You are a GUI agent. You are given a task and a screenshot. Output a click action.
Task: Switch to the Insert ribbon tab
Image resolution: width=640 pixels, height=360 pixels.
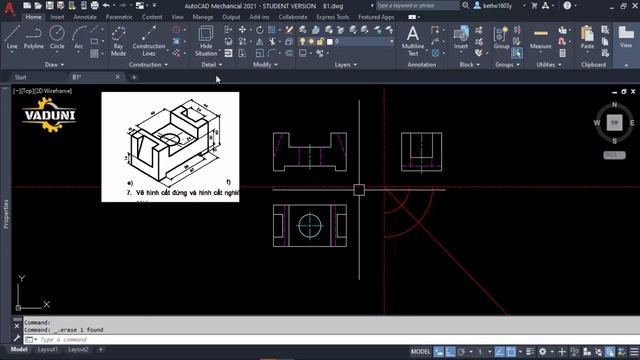57,17
